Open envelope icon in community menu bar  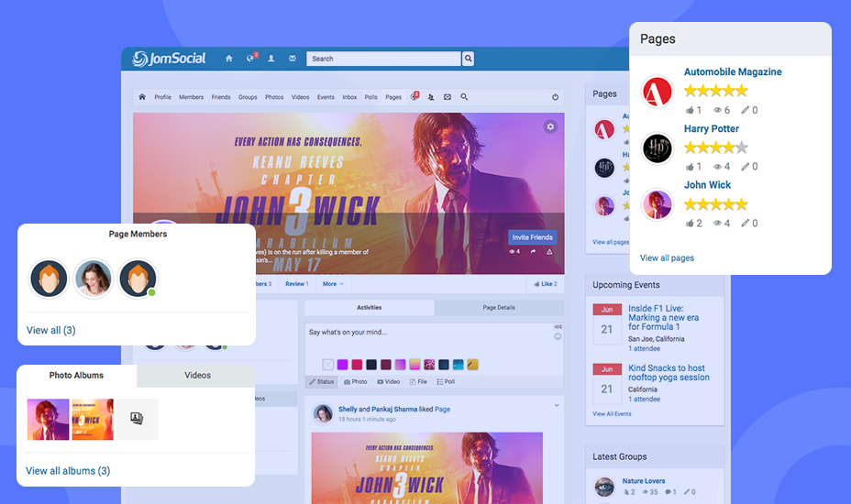click(448, 97)
